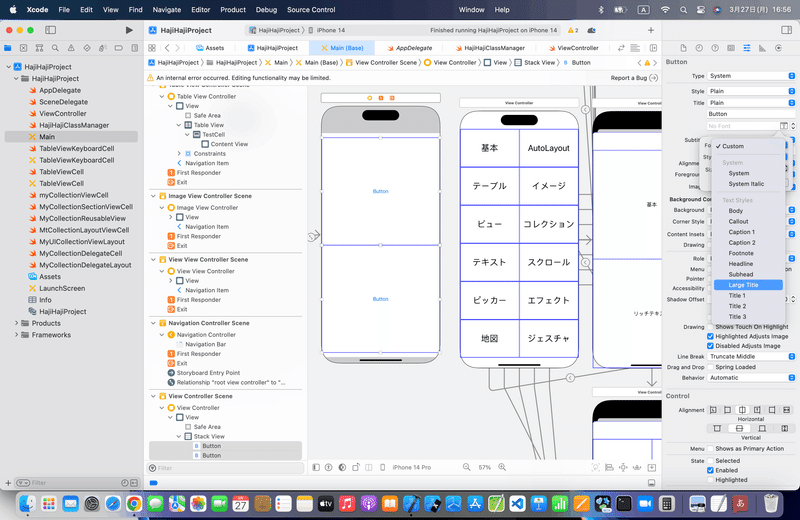This screenshot has width=800, height=520.
Task: Toggle the inspectors panel icon
Action: click(786, 30)
